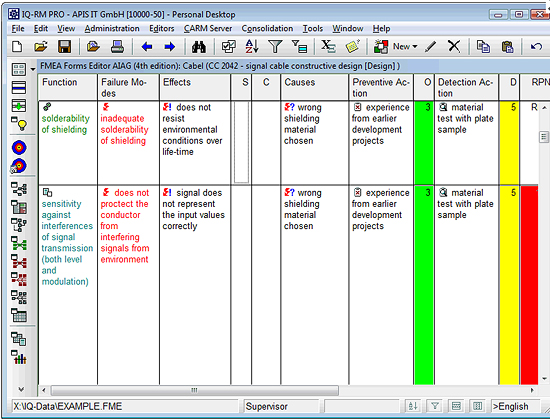Image resolution: width=550 pixels, height=420 pixels.
Task: Save using the floppy disk icon
Action: click(x=65, y=46)
